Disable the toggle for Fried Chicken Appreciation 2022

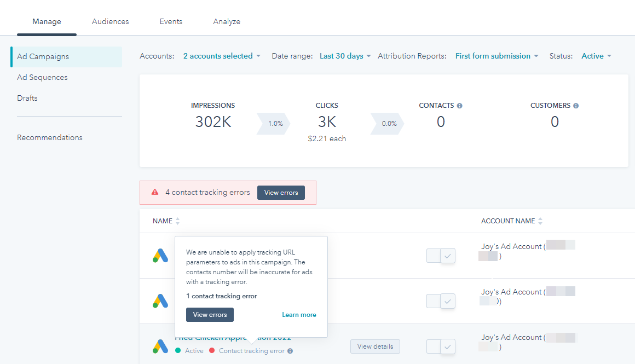441,346
